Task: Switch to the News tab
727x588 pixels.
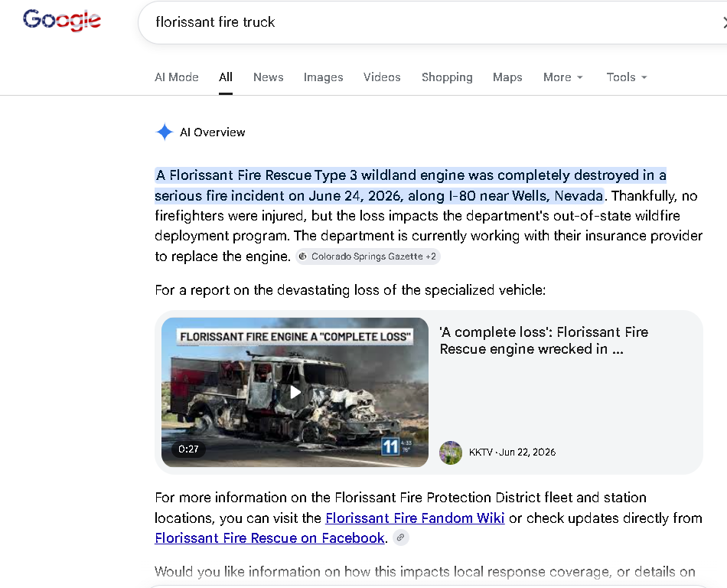Action: pos(268,77)
